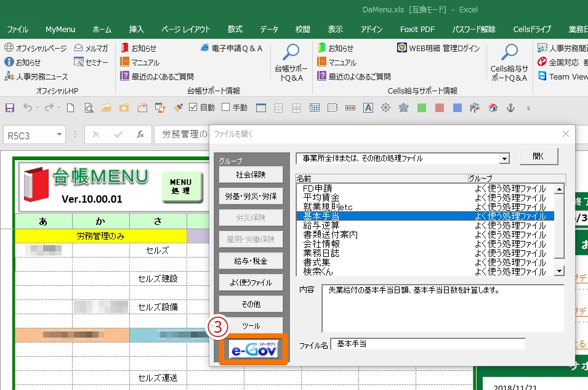
Task: Select FD申請 in the file list
Action: point(425,189)
